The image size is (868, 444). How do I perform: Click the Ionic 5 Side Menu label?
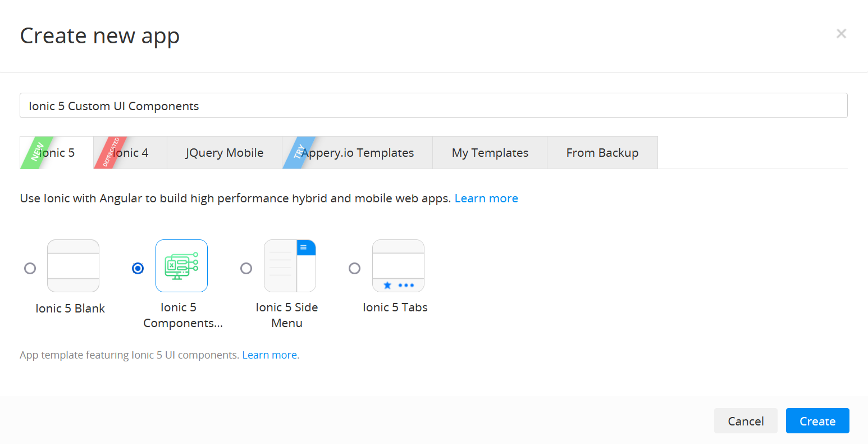click(287, 315)
